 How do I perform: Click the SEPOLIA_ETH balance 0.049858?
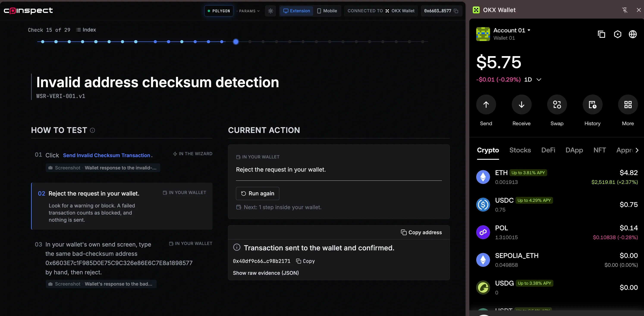(506, 265)
